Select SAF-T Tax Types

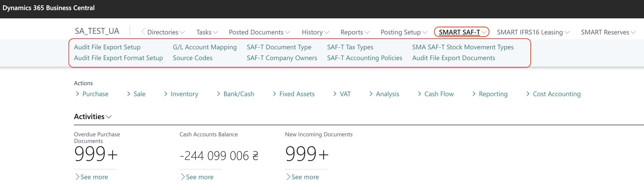click(x=350, y=47)
